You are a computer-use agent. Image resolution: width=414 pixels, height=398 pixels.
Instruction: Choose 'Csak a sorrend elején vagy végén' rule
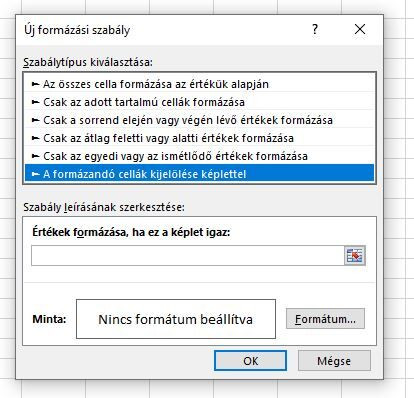pyautogui.click(x=199, y=120)
